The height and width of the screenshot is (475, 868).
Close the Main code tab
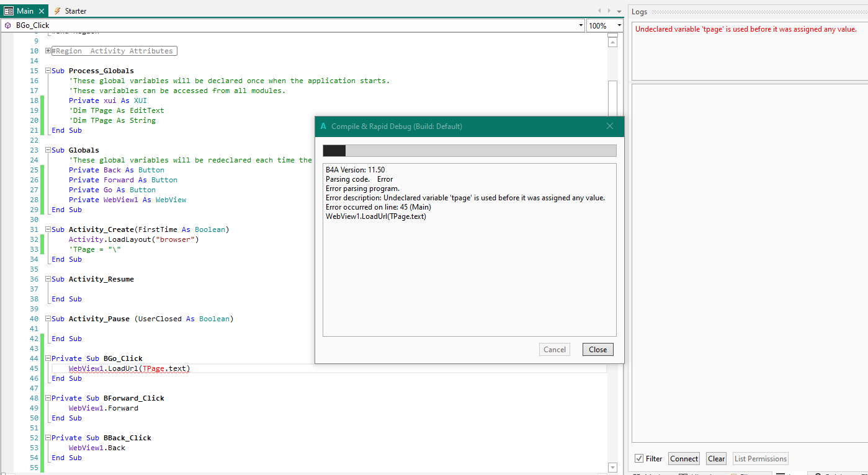coord(42,11)
